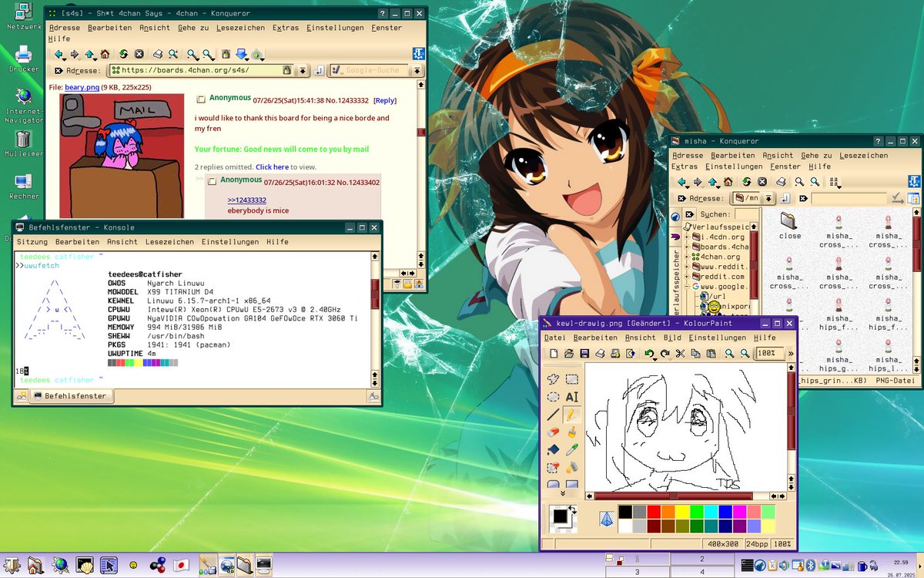Image resolution: width=924 pixels, height=578 pixels.
Task: Select the Eraser tool in KolourPaint
Action: pyautogui.click(x=553, y=432)
